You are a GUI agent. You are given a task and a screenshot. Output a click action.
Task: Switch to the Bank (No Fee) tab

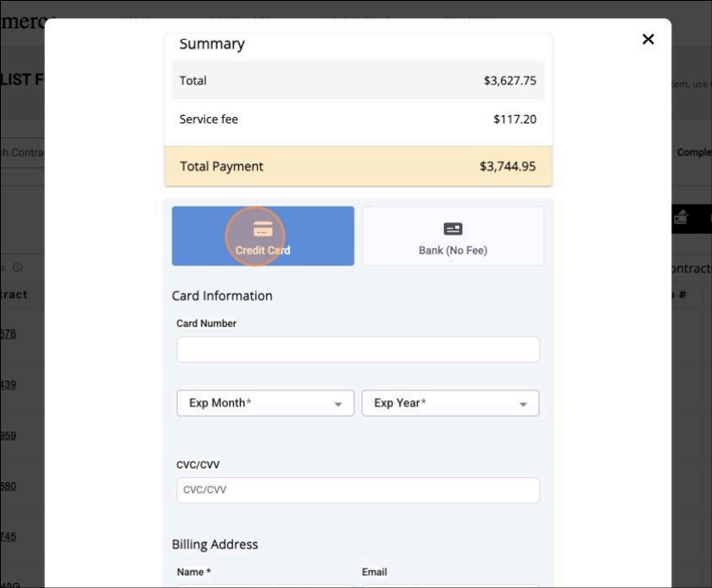pos(453,236)
